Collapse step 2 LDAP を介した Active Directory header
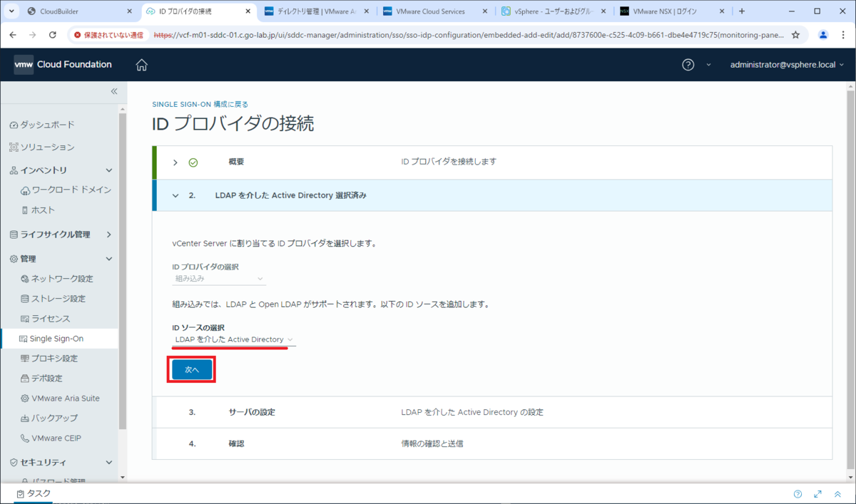856x504 pixels. click(492, 195)
